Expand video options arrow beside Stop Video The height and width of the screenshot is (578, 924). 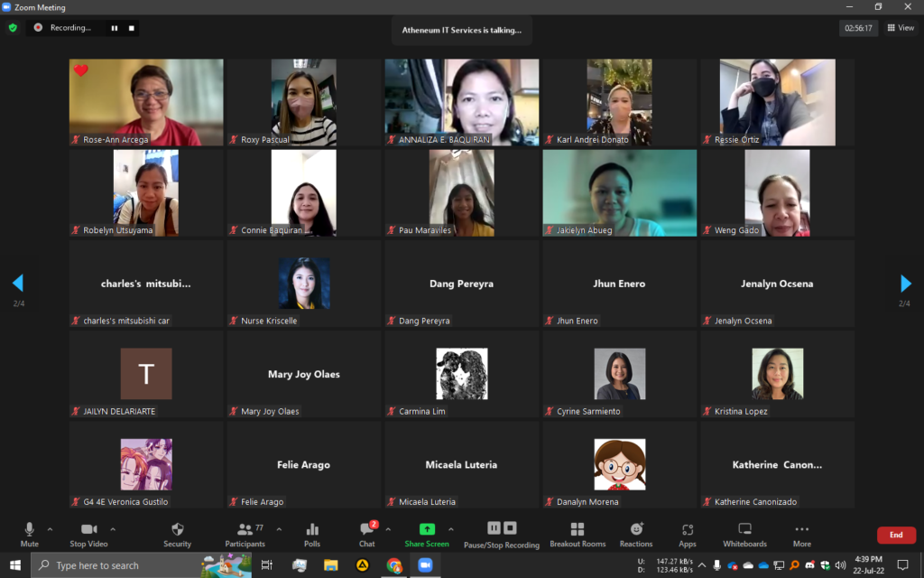[113, 529]
